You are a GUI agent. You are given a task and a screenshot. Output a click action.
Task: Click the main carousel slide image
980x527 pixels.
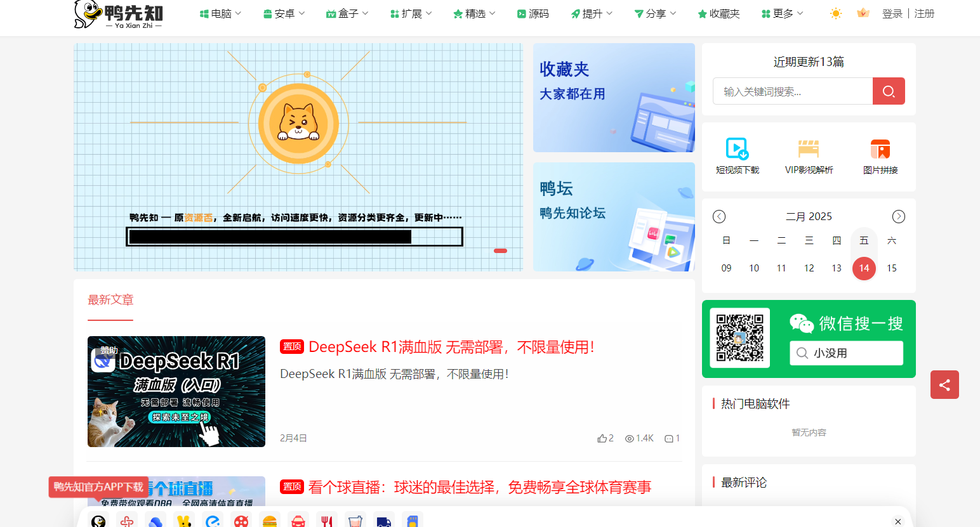coord(298,157)
